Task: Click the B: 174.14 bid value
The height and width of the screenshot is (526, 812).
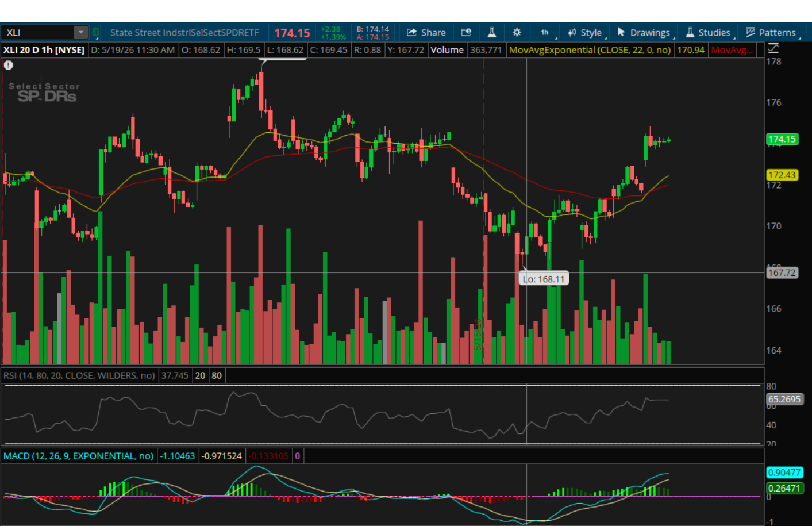Action: click(x=373, y=29)
